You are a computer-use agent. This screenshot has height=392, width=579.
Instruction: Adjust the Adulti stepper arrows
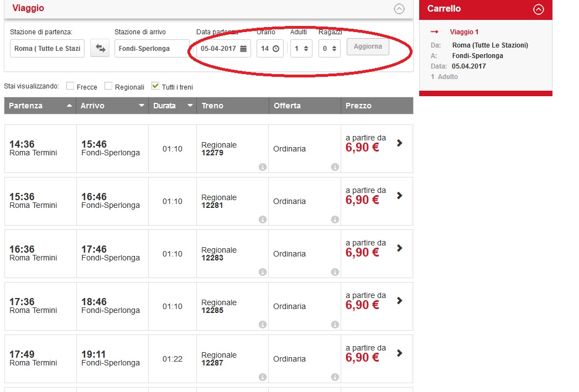(x=306, y=49)
